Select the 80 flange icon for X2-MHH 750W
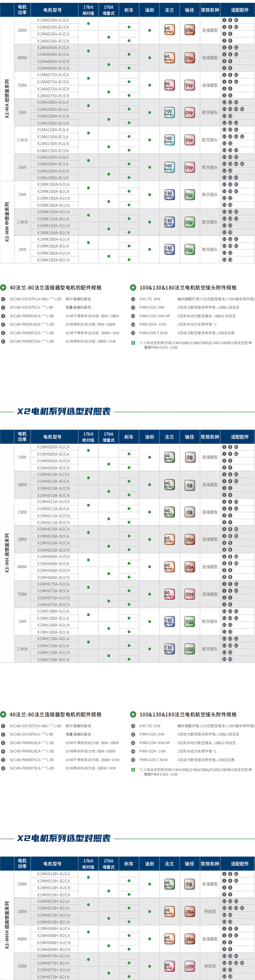The image size is (255, 980). [169, 966]
